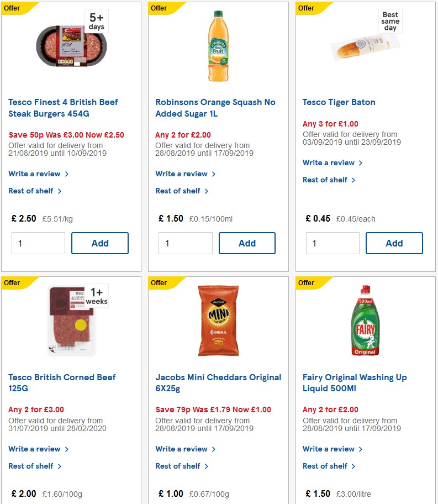Click the quantity field for Fairy washing up liquid
Screen dimensions: 438x504
[x=333, y=502]
